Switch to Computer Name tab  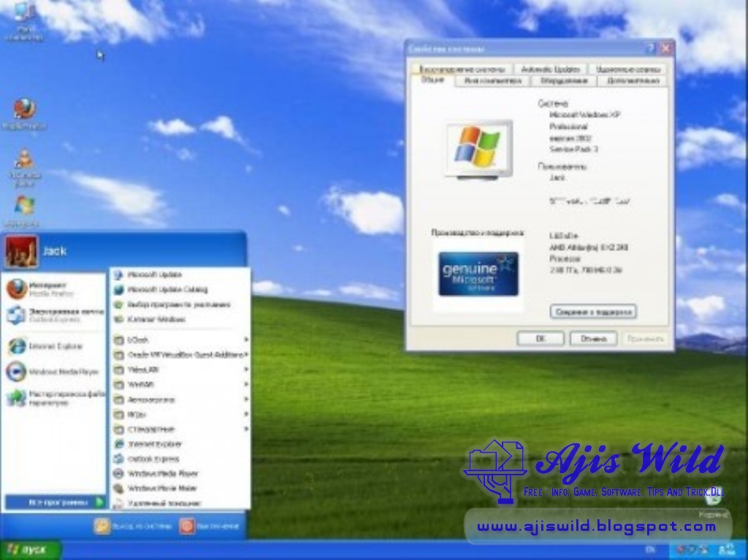point(493,80)
